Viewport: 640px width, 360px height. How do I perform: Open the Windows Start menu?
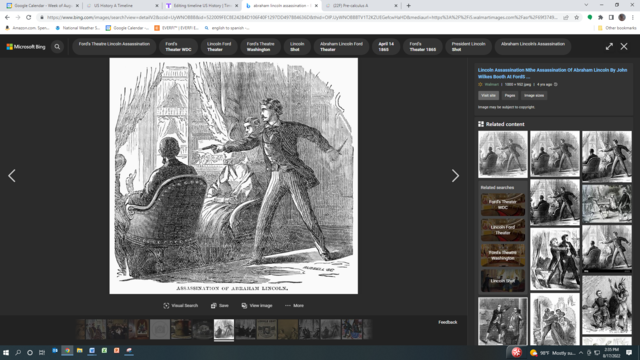(6, 352)
